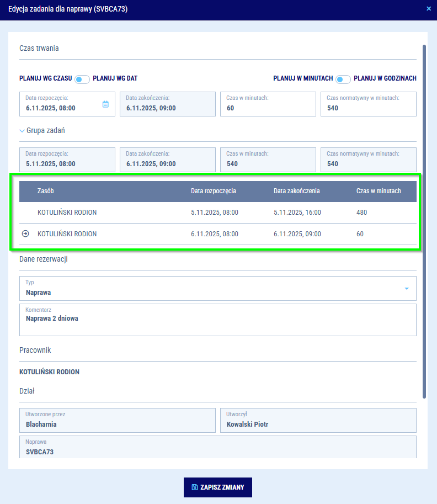Click the dialog vertical scrollbar
437x504 pixels.
[424, 221]
